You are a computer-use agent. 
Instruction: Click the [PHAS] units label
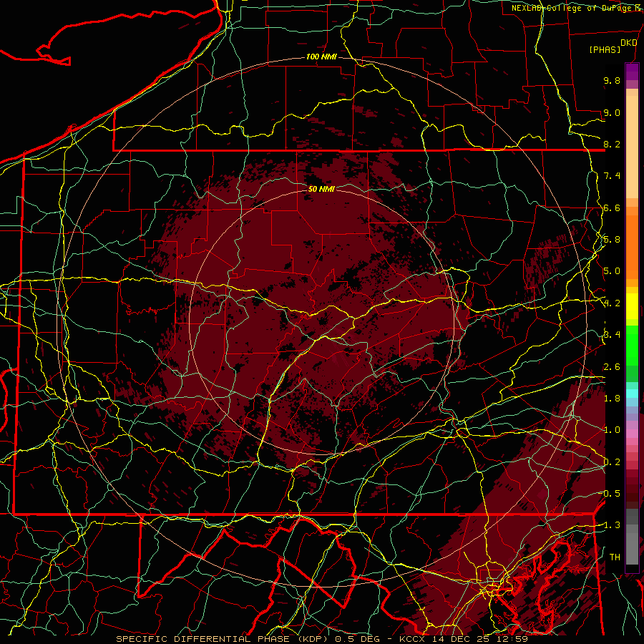pyautogui.click(x=605, y=50)
